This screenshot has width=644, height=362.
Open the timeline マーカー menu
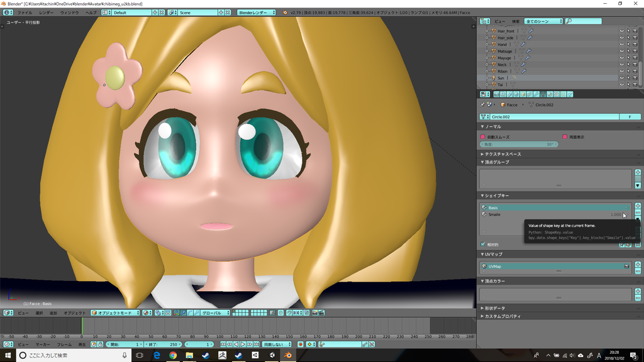click(43, 344)
